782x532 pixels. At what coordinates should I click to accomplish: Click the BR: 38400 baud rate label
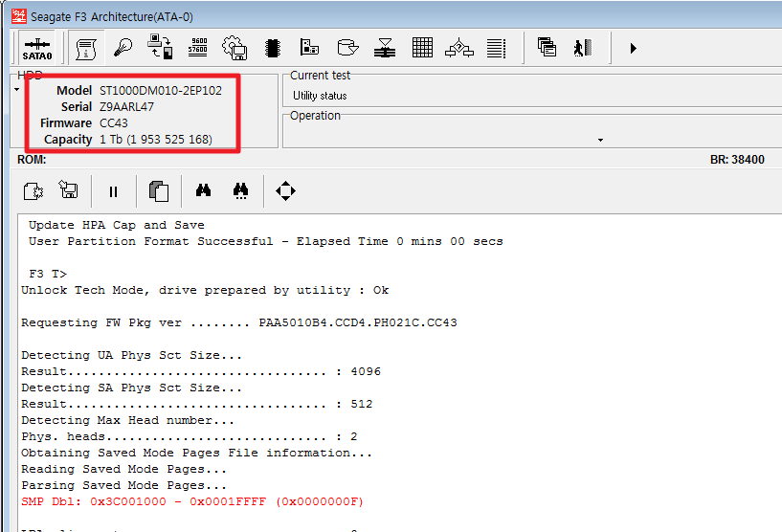737,160
